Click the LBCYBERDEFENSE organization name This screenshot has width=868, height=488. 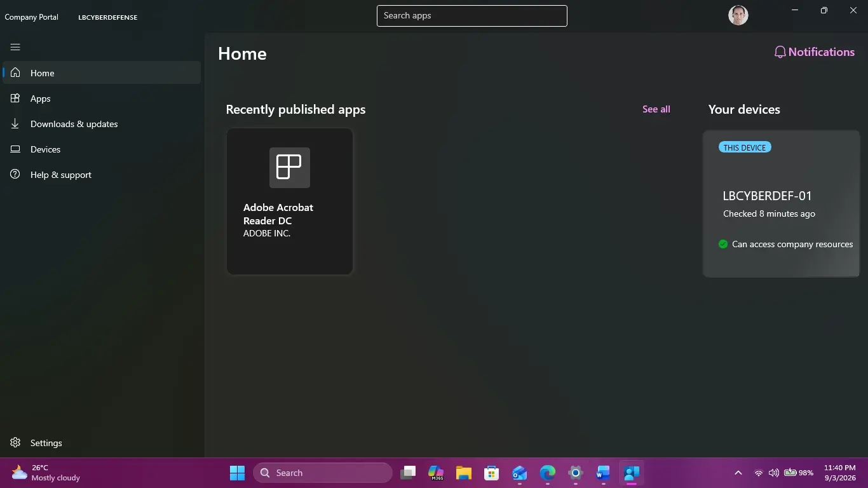108,17
